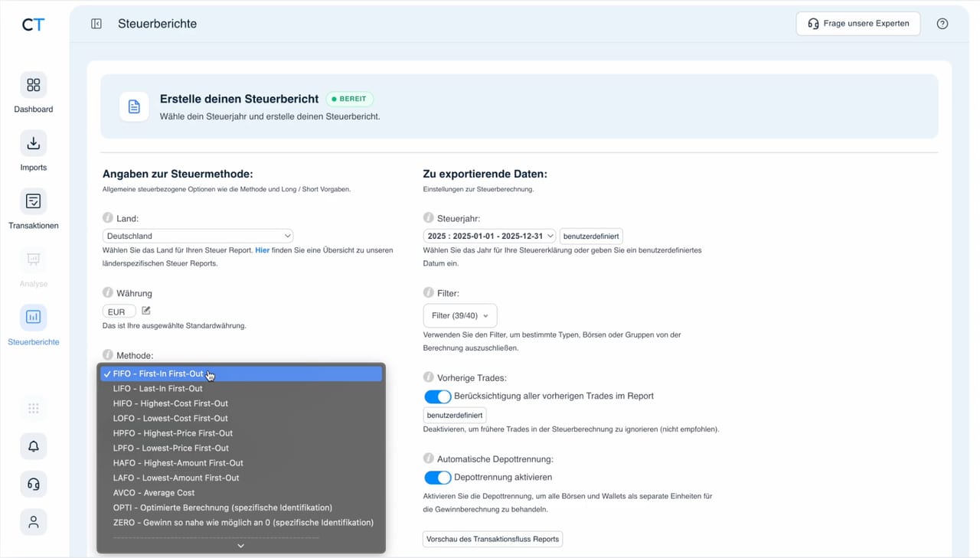Open the Analyse sidebar icon
This screenshot has width=980, height=558.
tap(34, 259)
